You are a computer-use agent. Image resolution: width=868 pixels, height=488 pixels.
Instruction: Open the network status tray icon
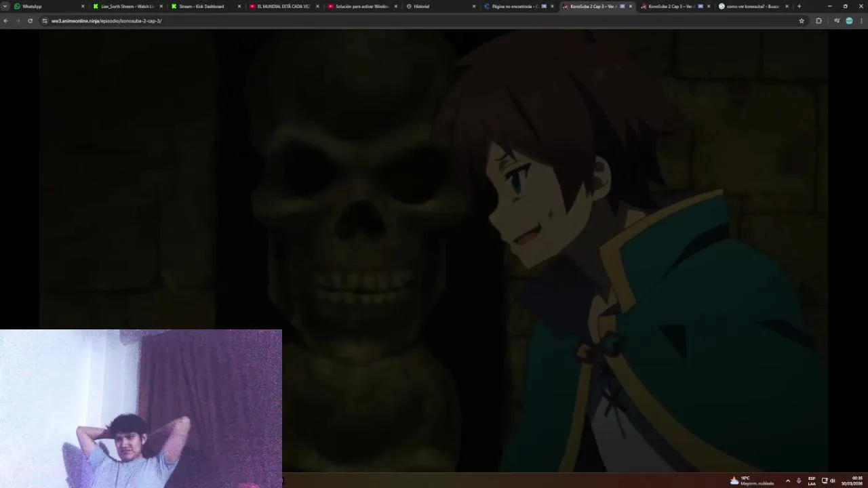[825, 481]
